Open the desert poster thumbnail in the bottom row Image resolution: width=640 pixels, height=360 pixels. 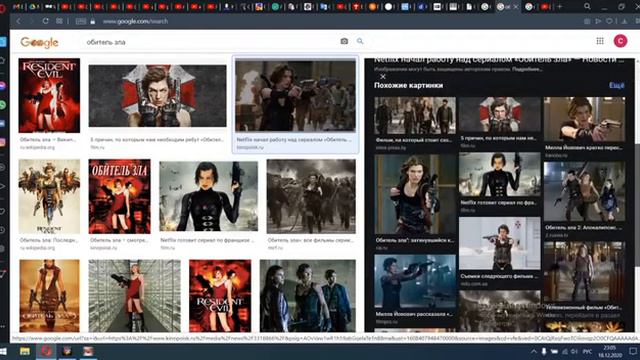pos(49,296)
